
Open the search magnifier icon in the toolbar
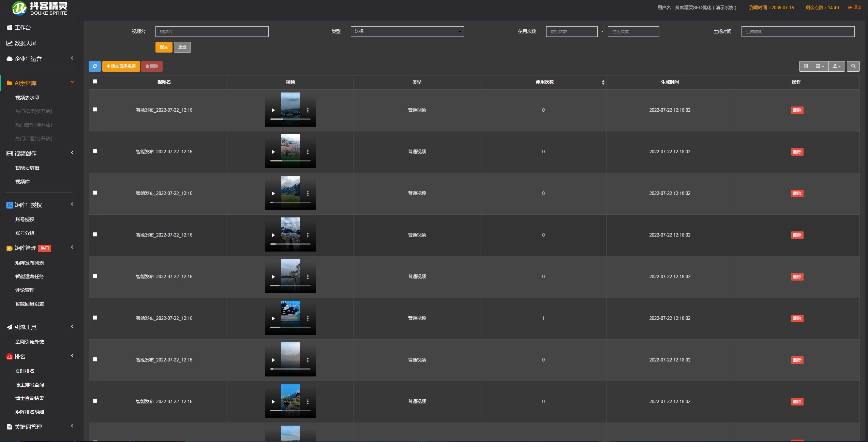coord(853,66)
